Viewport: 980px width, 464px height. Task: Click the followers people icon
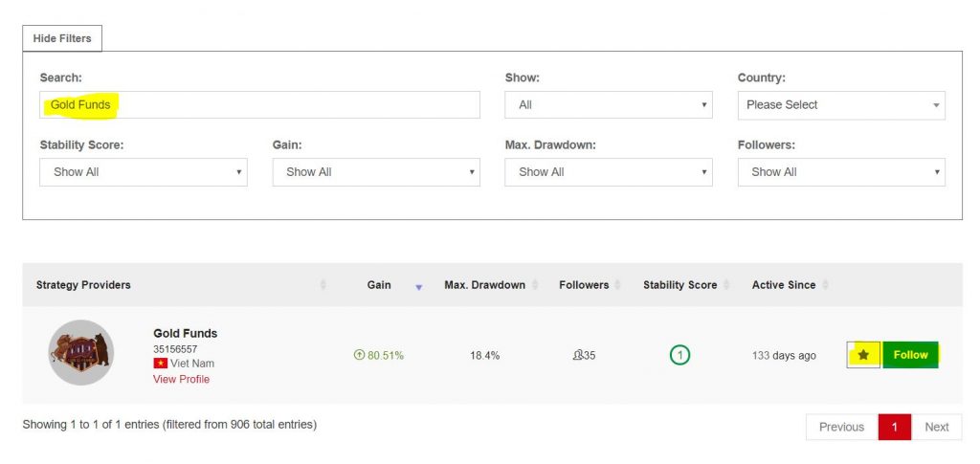tap(577, 355)
